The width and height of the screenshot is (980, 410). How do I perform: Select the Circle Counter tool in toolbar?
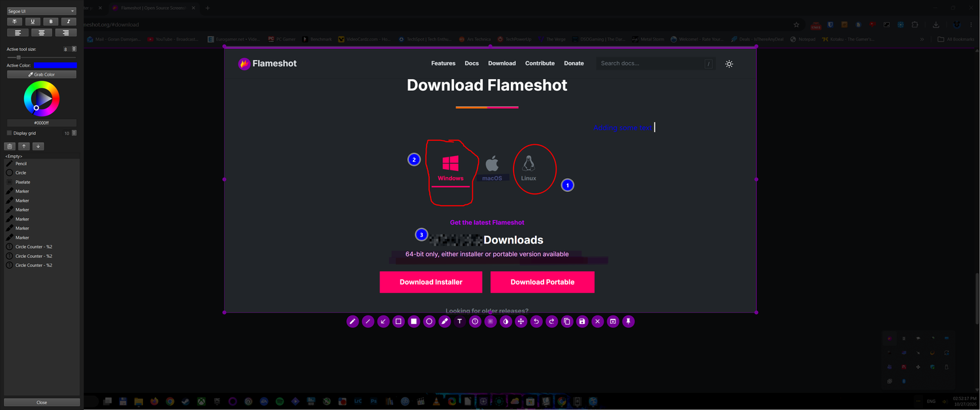pos(475,321)
